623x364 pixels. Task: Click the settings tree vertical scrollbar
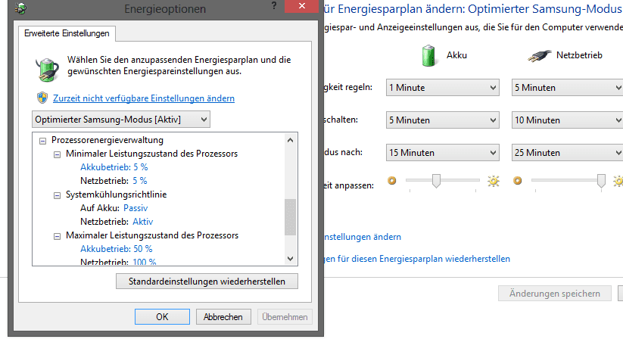(290, 217)
